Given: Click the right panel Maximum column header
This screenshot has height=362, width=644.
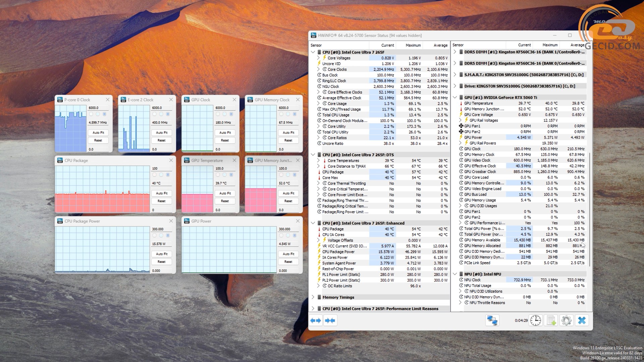Looking at the screenshot, I should [546, 45].
